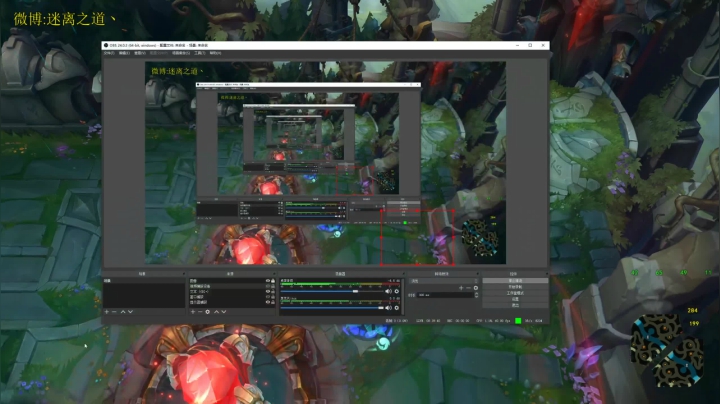720x404 pixels.
Task: Remove the selected scene with minus icon
Action: [114, 312]
